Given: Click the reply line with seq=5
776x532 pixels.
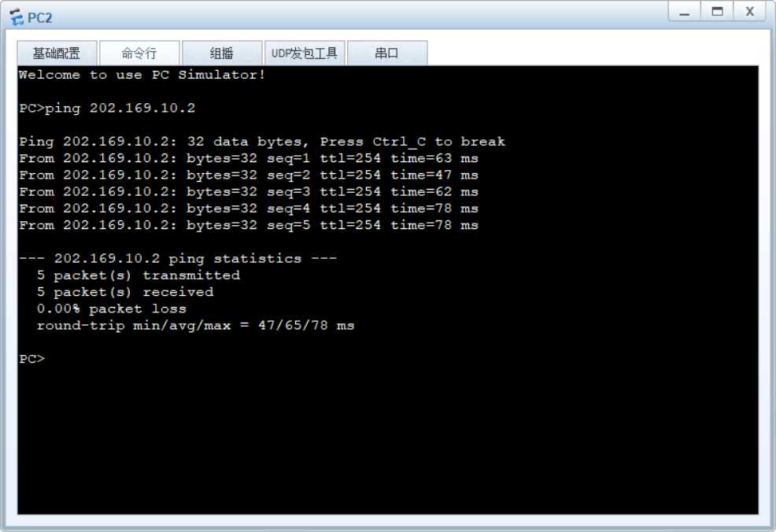Looking at the screenshot, I should click(249, 225).
